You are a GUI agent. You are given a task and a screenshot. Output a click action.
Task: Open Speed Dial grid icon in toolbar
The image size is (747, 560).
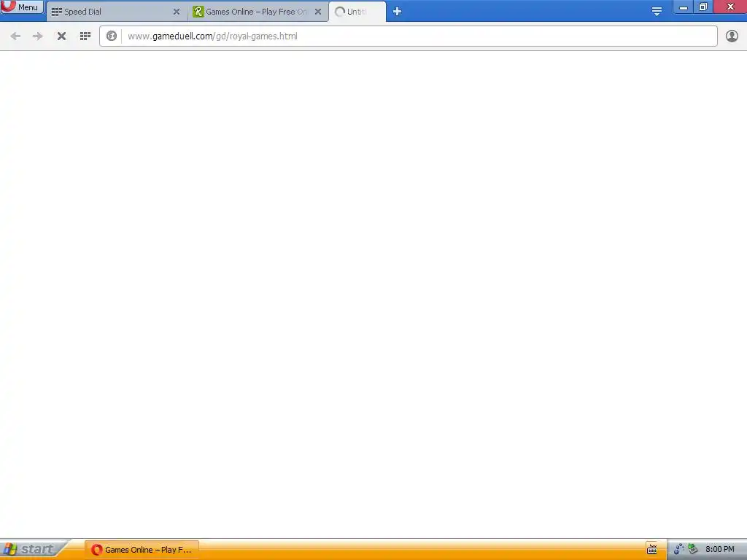click(x=85, y=36)
